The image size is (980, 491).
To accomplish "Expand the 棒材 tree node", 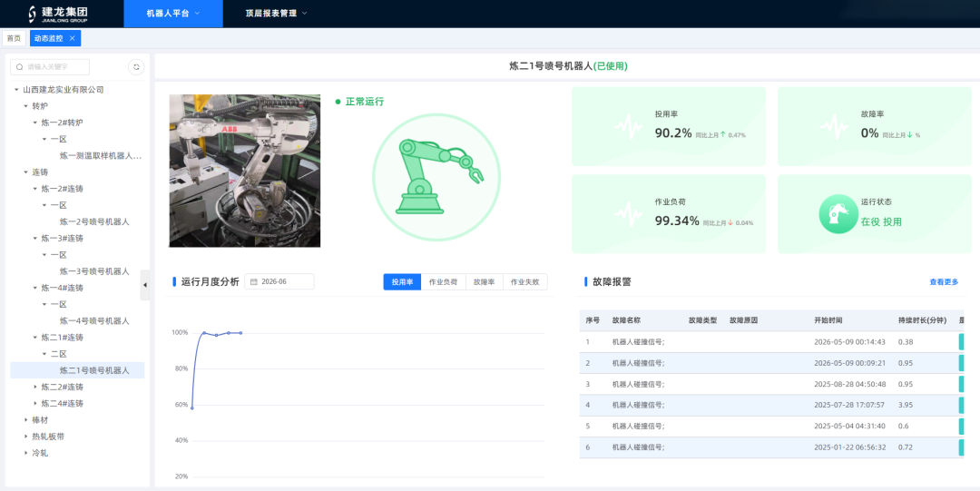I will point(25,419).
